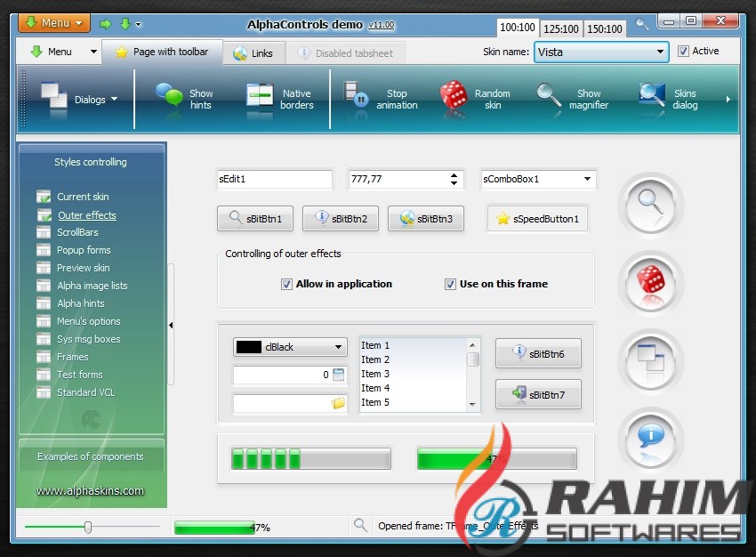
Task: Click the sSpeedButton1 button
Action: point(537,219)
